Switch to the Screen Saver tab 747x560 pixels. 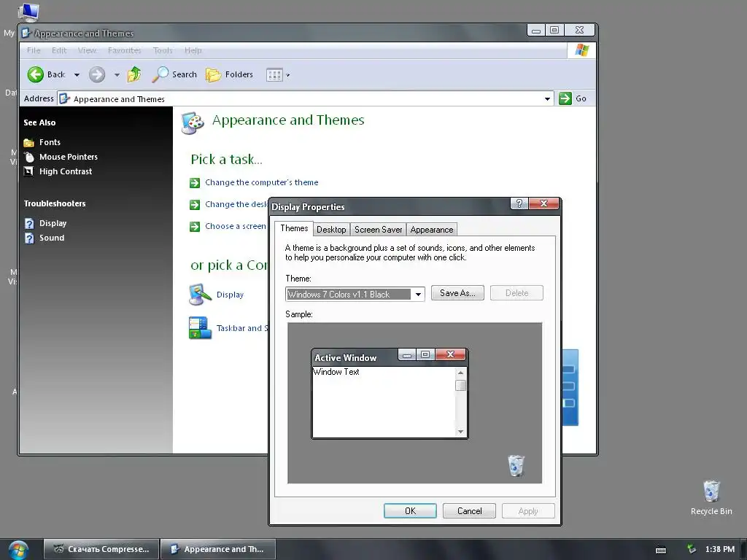379,230
